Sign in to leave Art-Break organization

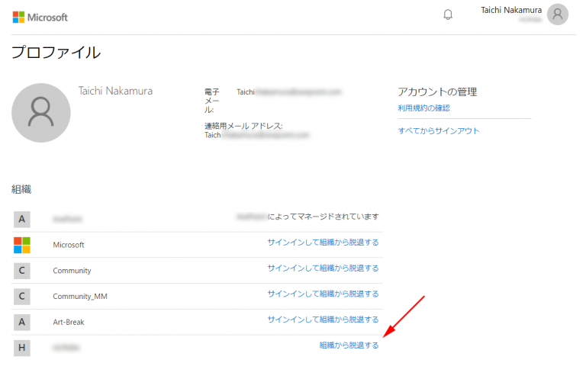323,320
